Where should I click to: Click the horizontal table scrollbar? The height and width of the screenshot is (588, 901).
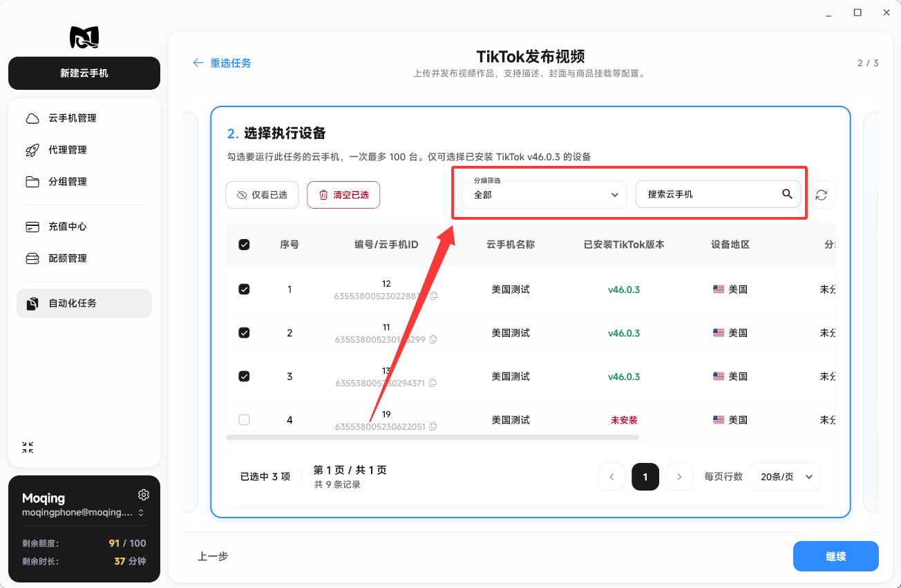point(433,437)
